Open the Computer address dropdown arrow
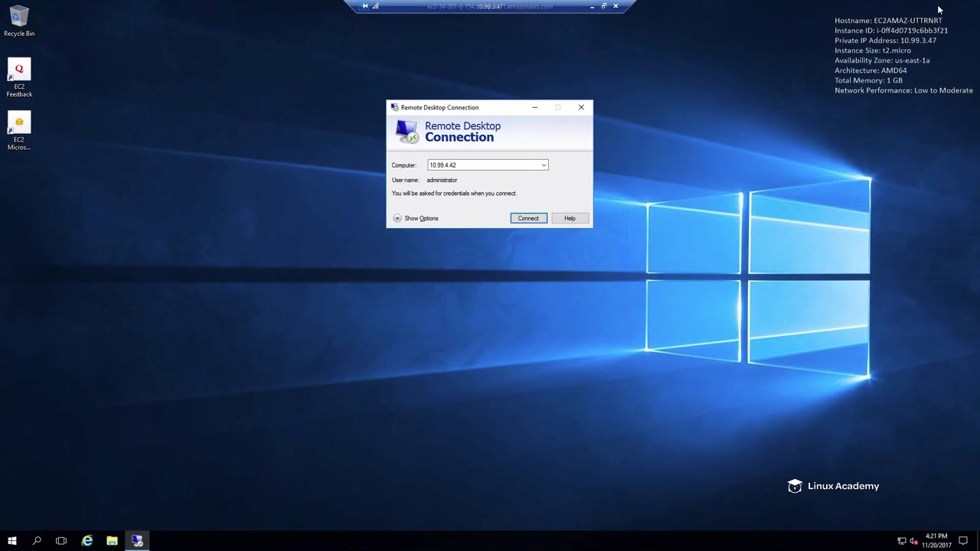The width and height of the screenshot is (980, 551). pyautogui.click(x=544, y=165)
